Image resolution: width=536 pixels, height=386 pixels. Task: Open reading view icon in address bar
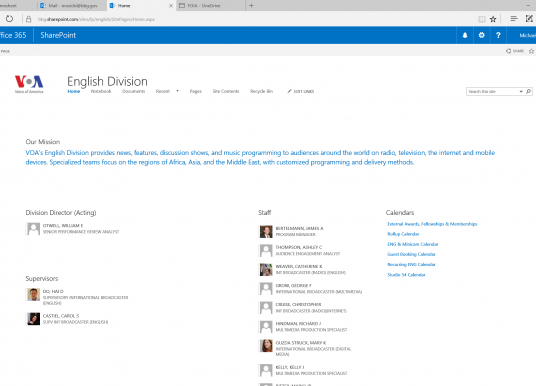point(482,19)
